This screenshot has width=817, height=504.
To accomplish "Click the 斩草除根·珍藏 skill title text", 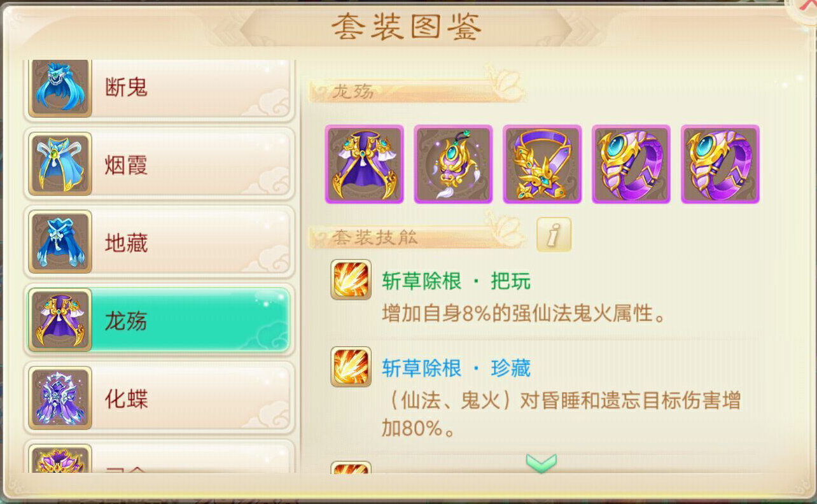I will [x=456, y=368].
